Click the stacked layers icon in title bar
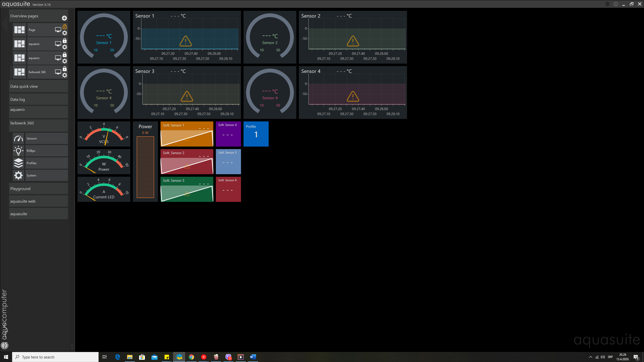This screenshot has height=362, width=644. 607,4
